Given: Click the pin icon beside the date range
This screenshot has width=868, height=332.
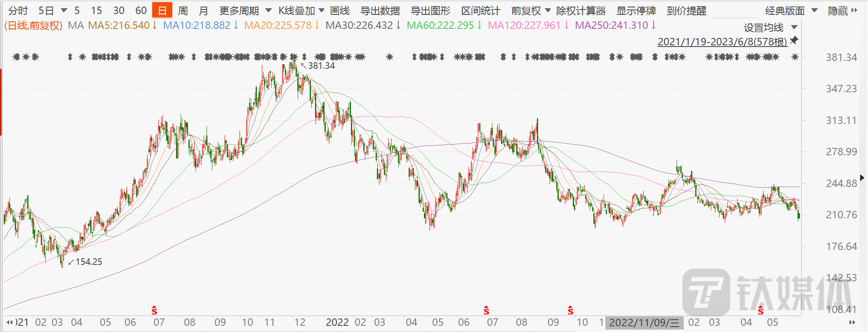Looking at the screenshot, I should click(x=794, y=40).
